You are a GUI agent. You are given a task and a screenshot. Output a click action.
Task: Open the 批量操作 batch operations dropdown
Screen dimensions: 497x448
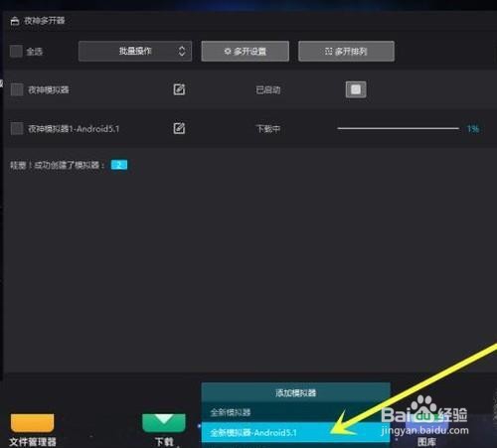[135, 52]
